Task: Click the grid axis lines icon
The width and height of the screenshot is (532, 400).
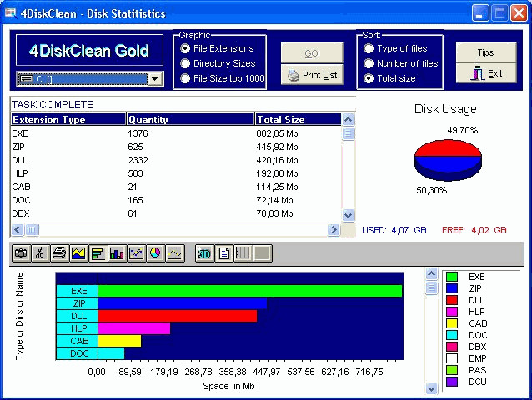Action: coord(243,253)
